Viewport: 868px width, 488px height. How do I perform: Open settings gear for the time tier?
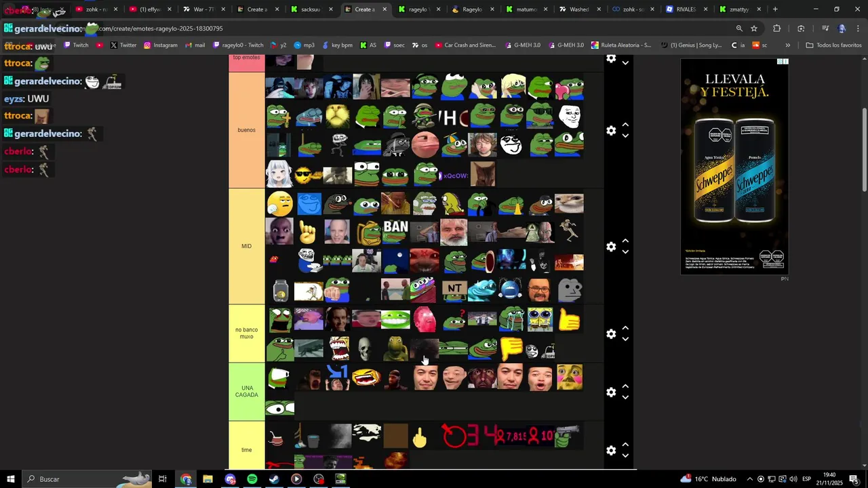611,450
